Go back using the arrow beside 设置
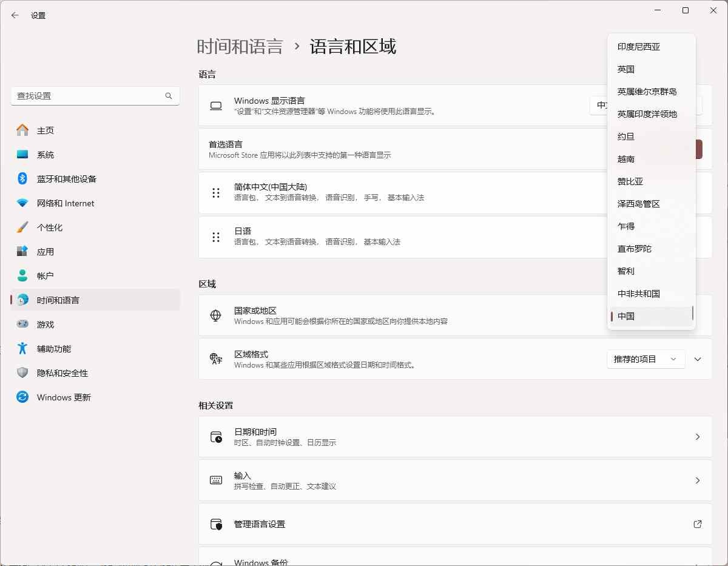The image size is (728, 566). tap(15, 15)
